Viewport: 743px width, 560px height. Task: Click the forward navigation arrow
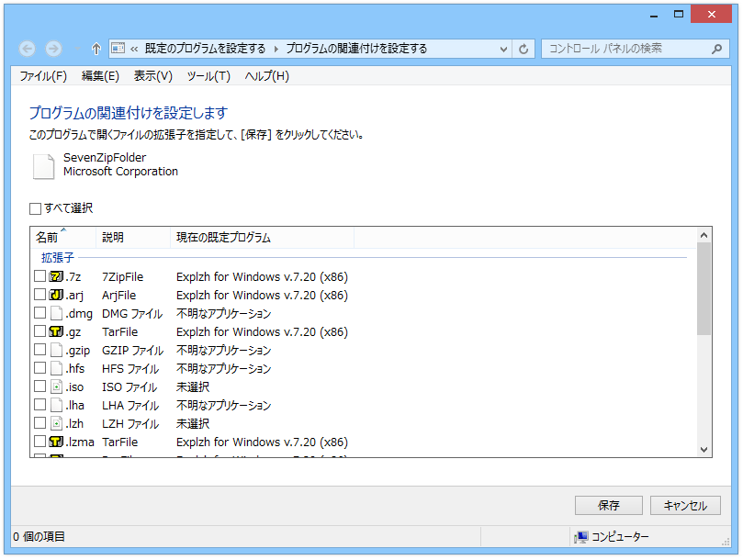click(x=53, y=49)
